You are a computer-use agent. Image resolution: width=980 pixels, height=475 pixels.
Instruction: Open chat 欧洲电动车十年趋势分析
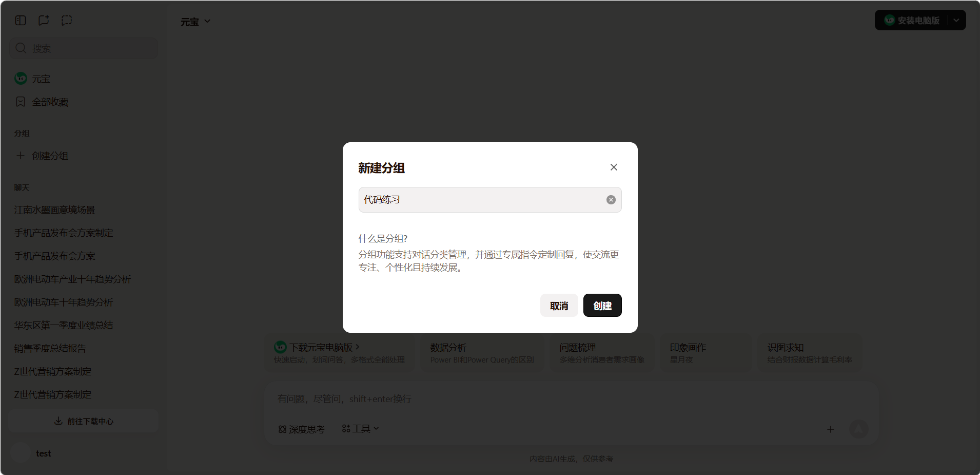[64, 302]
